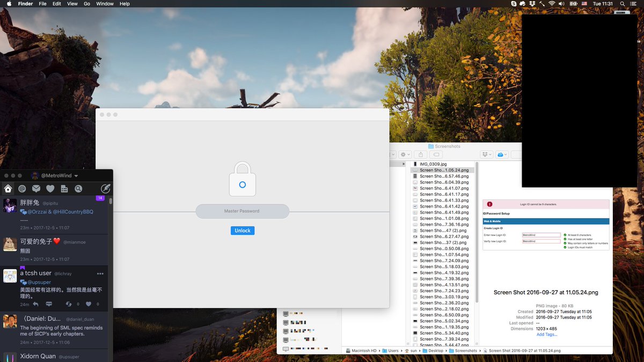Open the Direct Messages envelope icon
The image size is (644, 362).
[36, 189]
